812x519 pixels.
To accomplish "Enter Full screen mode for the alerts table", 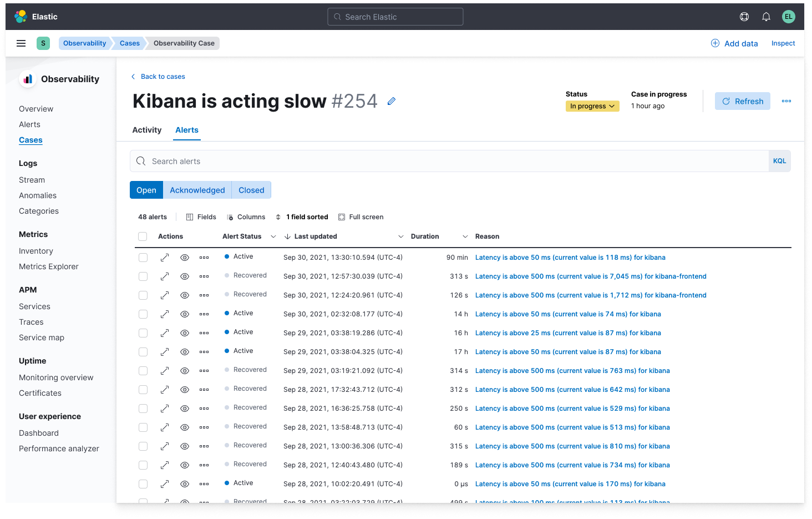I will click(340, 216).
